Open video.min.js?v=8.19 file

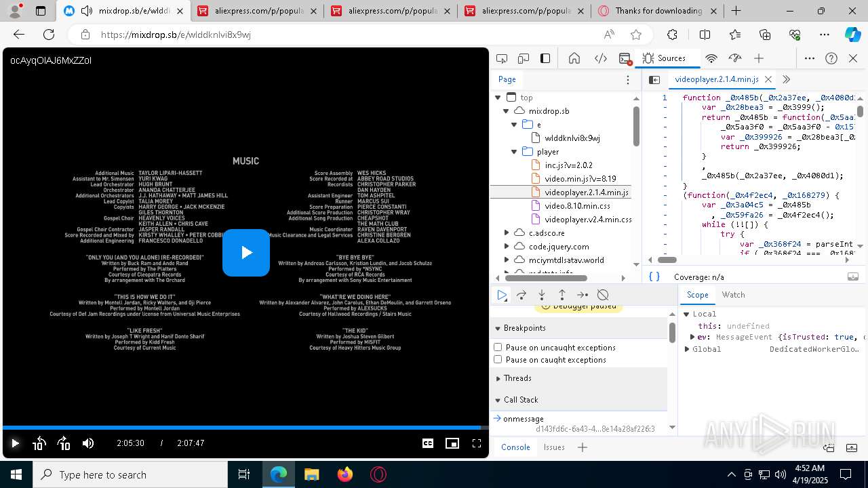click(580, 179)
